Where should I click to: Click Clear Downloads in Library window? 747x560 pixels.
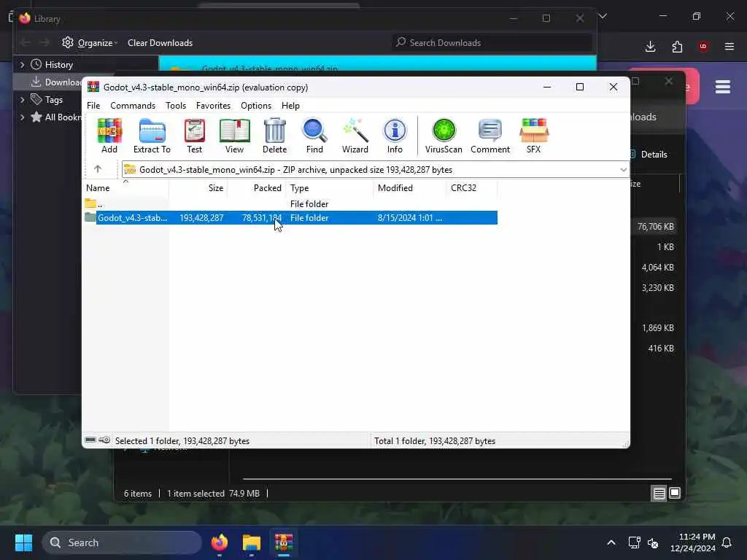point(160,43)
